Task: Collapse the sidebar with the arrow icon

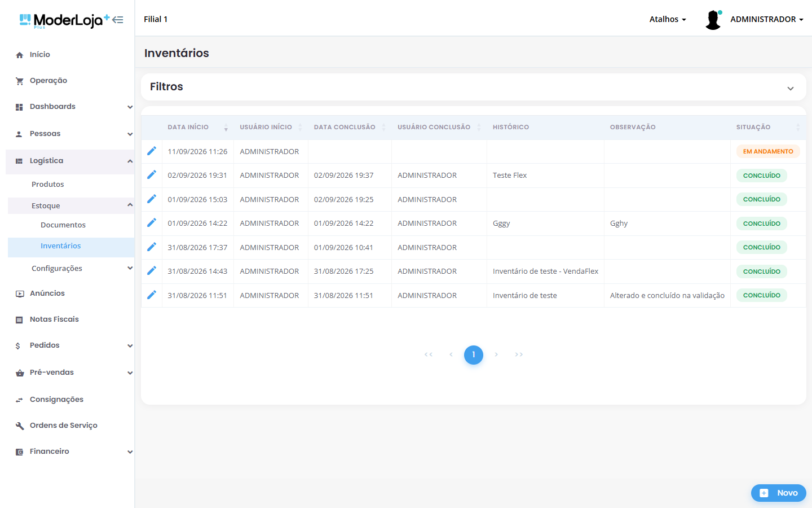Action: pyautogui.click(x=117, y=20)
